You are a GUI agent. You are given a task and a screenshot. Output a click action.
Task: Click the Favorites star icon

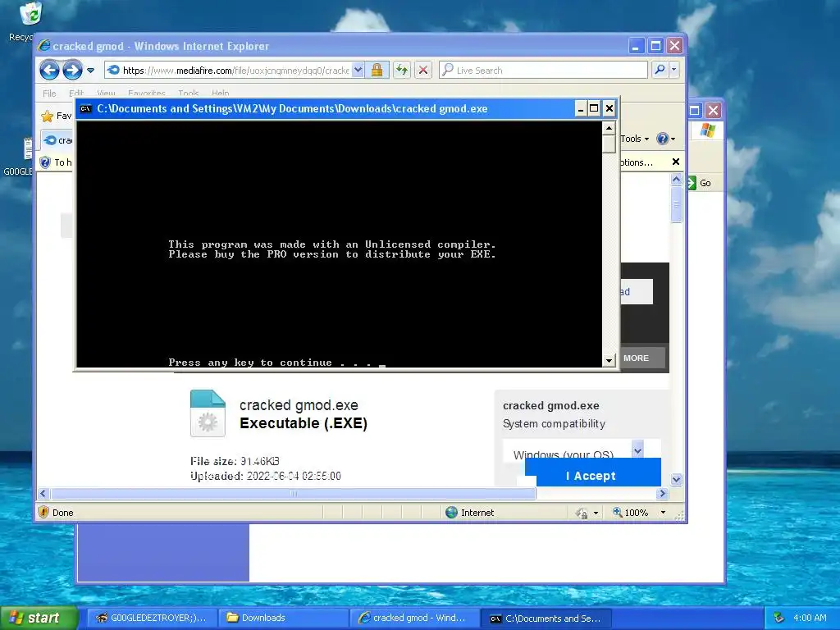click(48, 116)
